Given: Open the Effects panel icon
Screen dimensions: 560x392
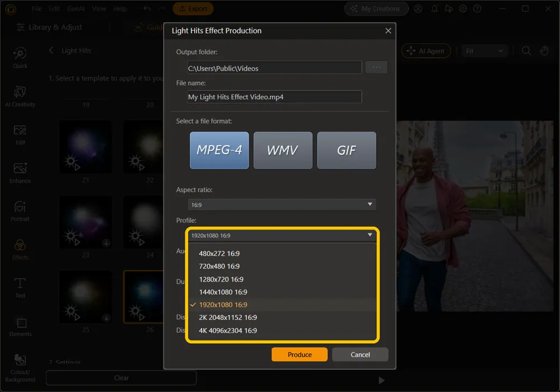Looking at the screenshot, I should pos(20,250).
